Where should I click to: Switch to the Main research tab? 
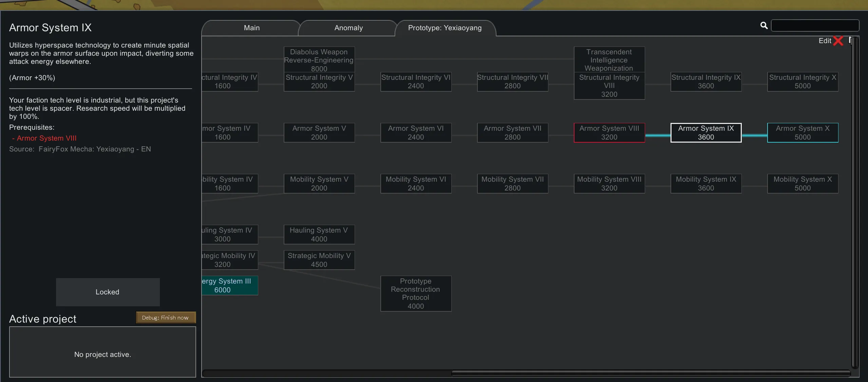(251, 28)
